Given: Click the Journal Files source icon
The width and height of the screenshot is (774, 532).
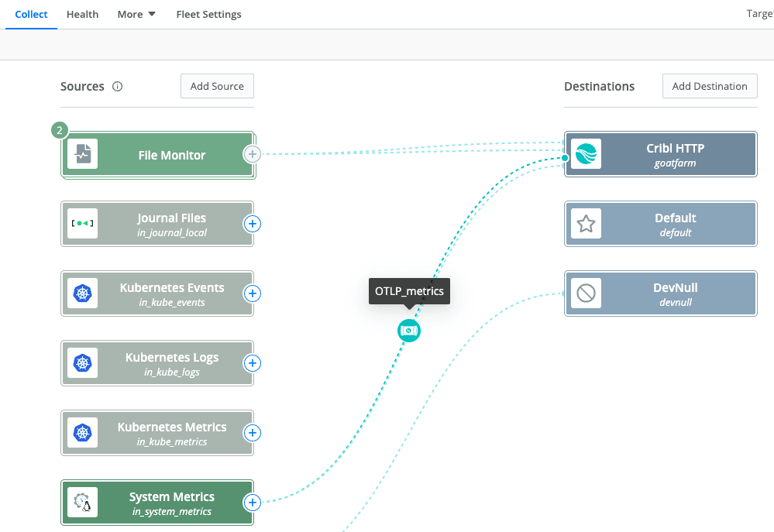Looking at the screenshot, I should 82,225.
